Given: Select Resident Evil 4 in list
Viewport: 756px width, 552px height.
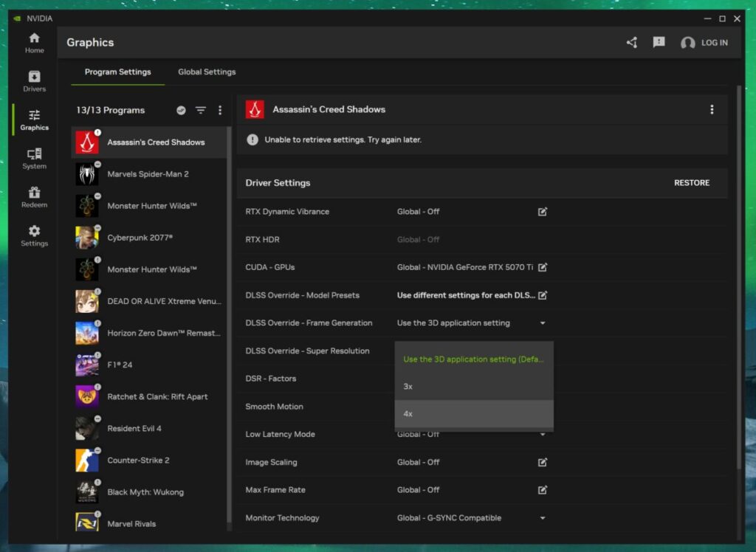Looking at the screenshot, I should coord(149,429).
